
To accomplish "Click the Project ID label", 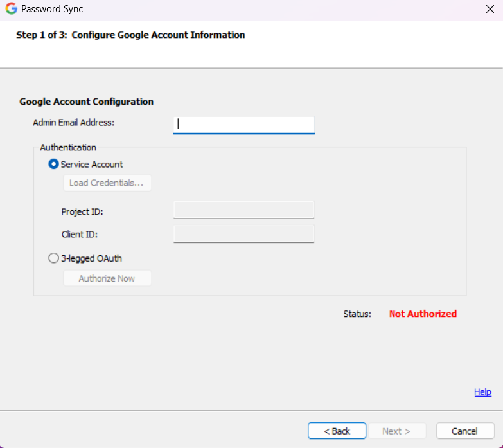I will [x=82, y=212].
